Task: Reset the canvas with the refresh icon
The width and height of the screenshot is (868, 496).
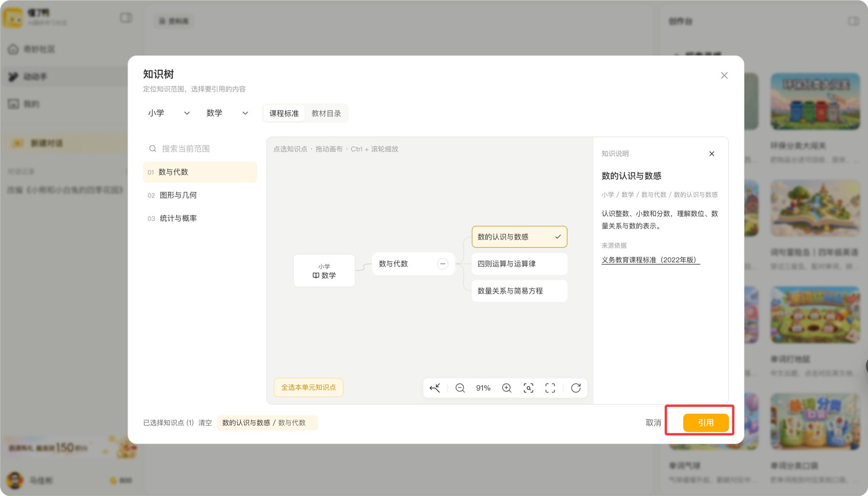Action: tap(576, 388)
